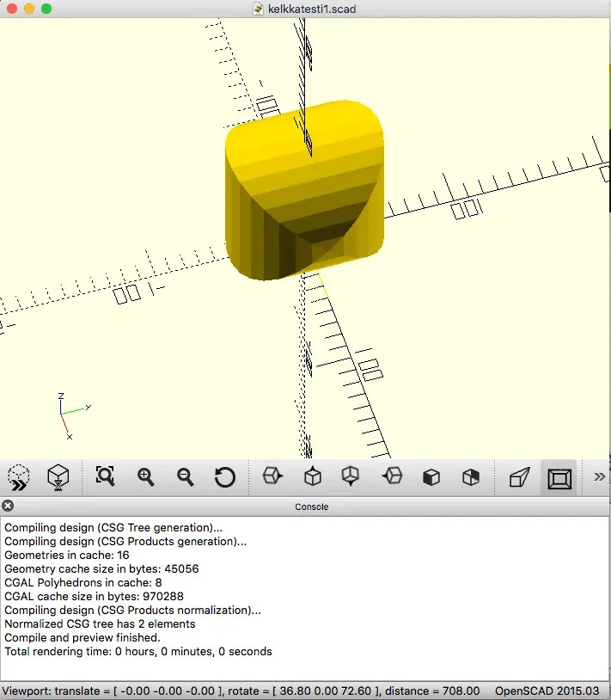Toggle Orthogonal projection button
Viewport: 611px width, 700px height.
559,478
